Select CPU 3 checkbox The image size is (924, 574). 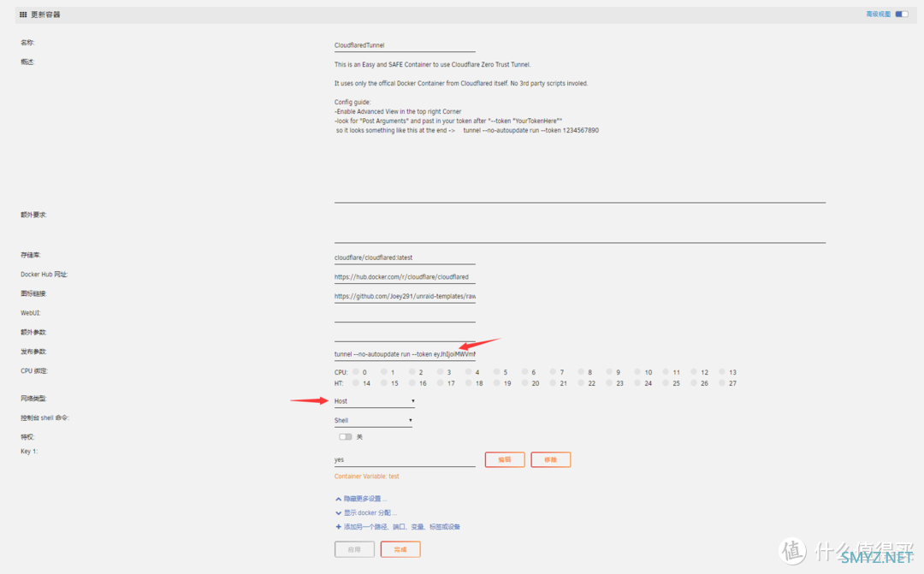pos(441,372)
